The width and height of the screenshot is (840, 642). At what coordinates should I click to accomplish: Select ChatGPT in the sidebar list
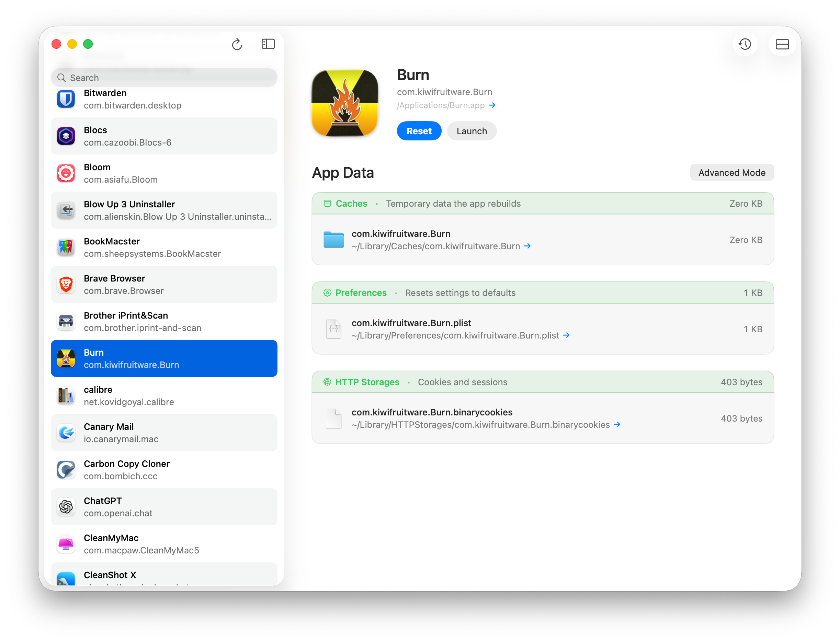click(164, 507)
